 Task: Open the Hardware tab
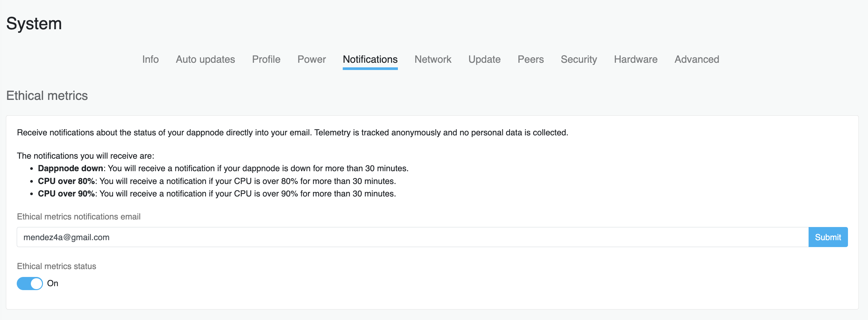point(636,59)
